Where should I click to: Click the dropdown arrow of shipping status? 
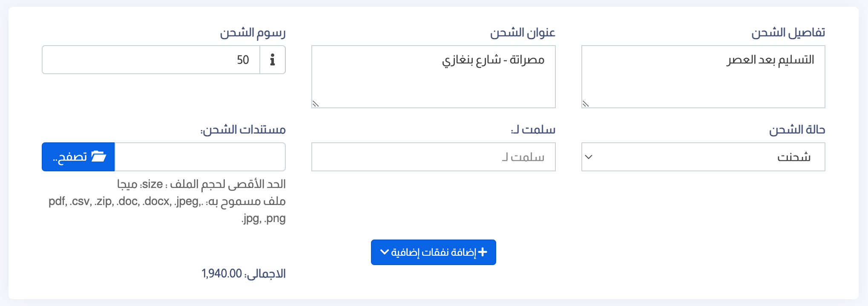pos(589,157)
